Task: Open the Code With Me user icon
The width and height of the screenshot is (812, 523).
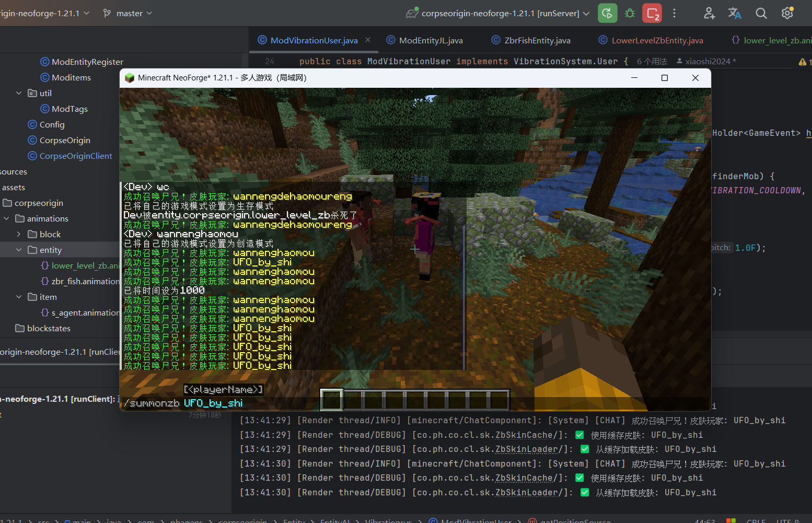Action: [709, 13]
